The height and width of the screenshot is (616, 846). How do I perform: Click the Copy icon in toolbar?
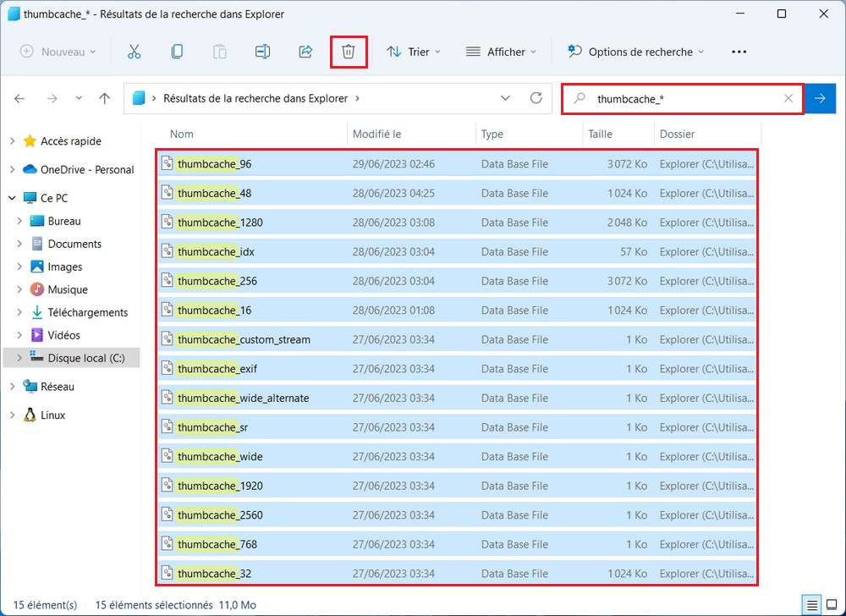coord(177,52)
